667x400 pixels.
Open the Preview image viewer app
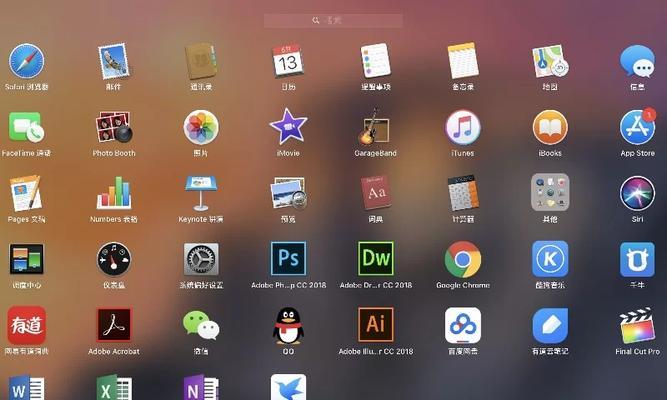click(288, 193)
